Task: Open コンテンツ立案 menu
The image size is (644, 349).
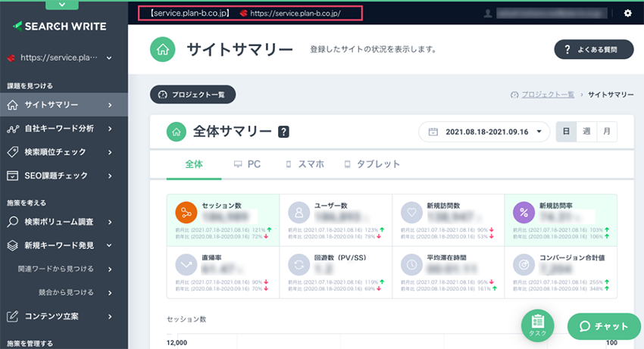Action: tap(64, 316)
